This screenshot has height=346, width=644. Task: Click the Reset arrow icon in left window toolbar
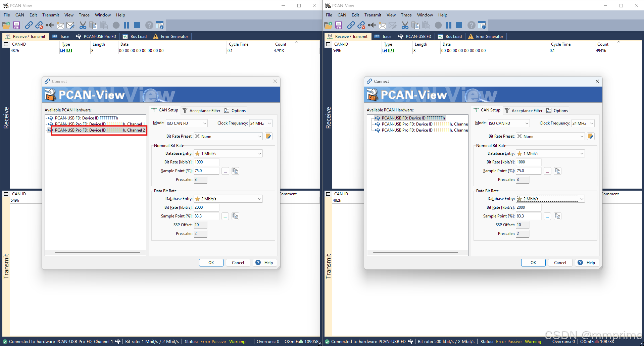tap(50, 25)
